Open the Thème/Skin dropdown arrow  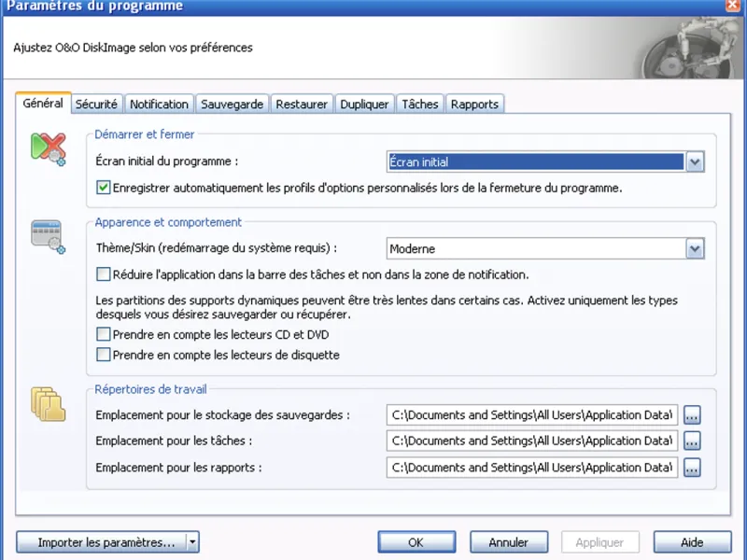(695, 248)
